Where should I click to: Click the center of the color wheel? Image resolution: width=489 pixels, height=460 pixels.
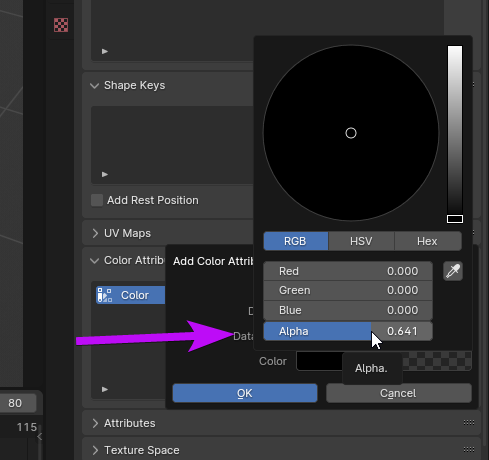point(351,133)
